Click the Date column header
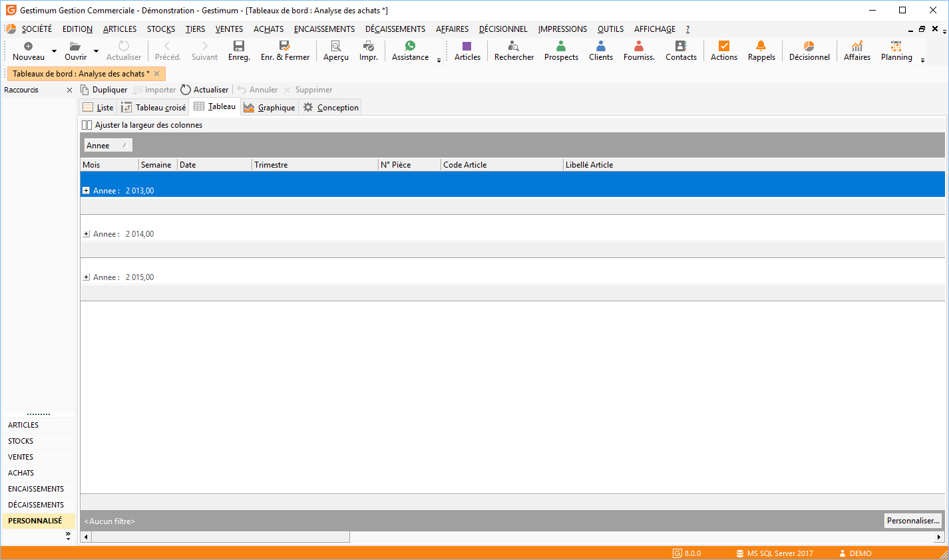This screenshot has height=560, width=949. coord(214,165)
